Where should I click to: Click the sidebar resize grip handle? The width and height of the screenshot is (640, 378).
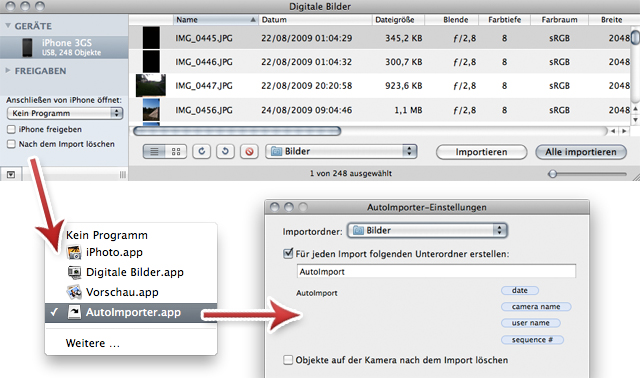(122, 174)
